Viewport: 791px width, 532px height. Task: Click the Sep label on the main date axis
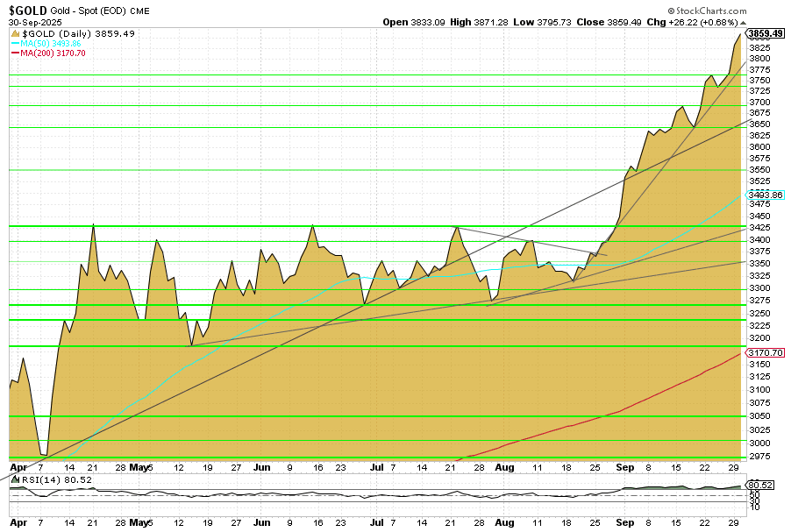[624, 468]
